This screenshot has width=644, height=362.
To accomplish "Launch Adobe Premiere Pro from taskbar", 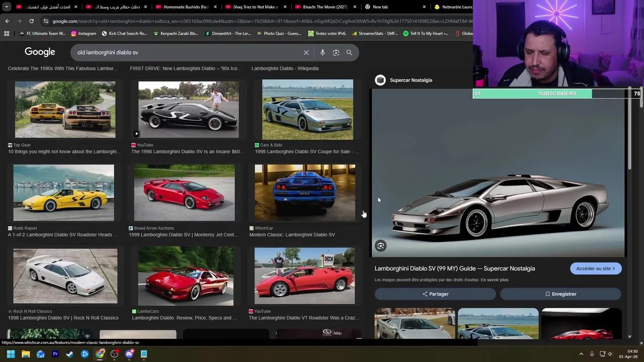I will click(55, 354).
